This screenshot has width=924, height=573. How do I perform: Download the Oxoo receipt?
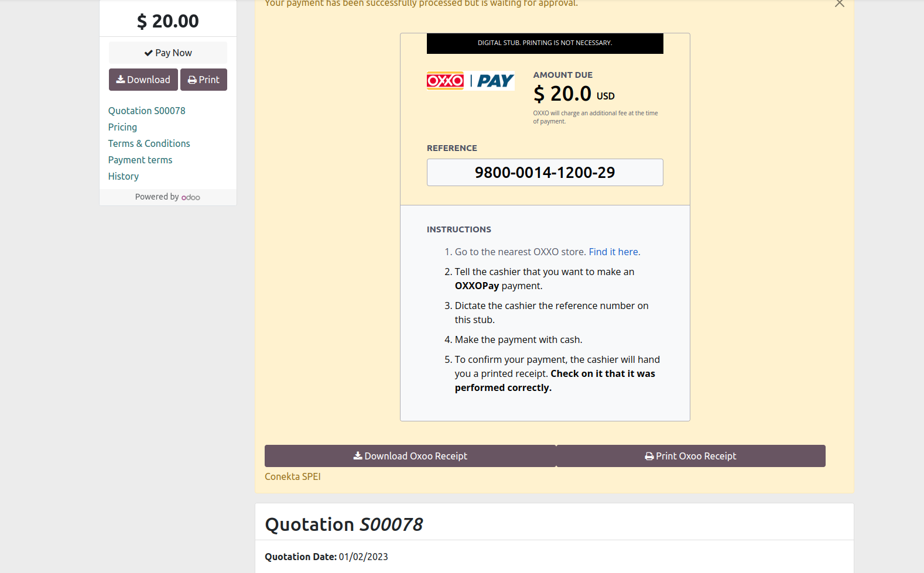point(410,456)
